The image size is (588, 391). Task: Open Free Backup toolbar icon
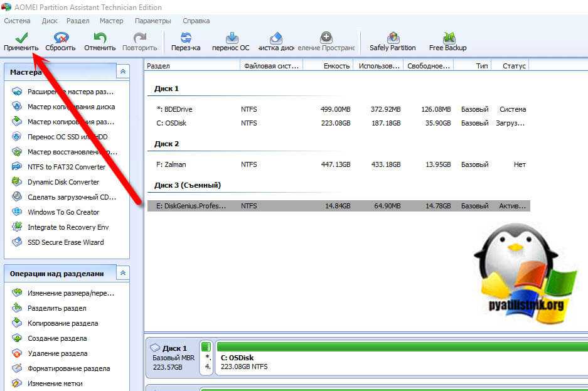tap(449, 37)
